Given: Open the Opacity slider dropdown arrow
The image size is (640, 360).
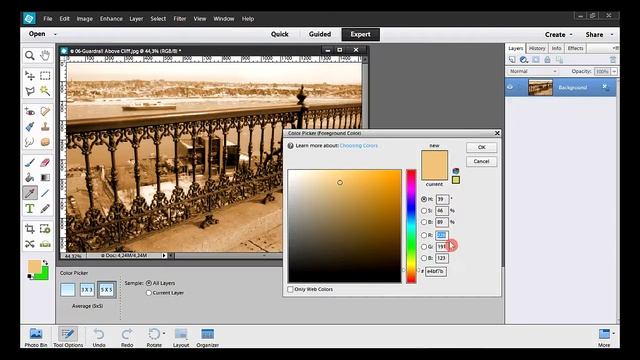Looking at the screenshot, I should coord(614,71).
